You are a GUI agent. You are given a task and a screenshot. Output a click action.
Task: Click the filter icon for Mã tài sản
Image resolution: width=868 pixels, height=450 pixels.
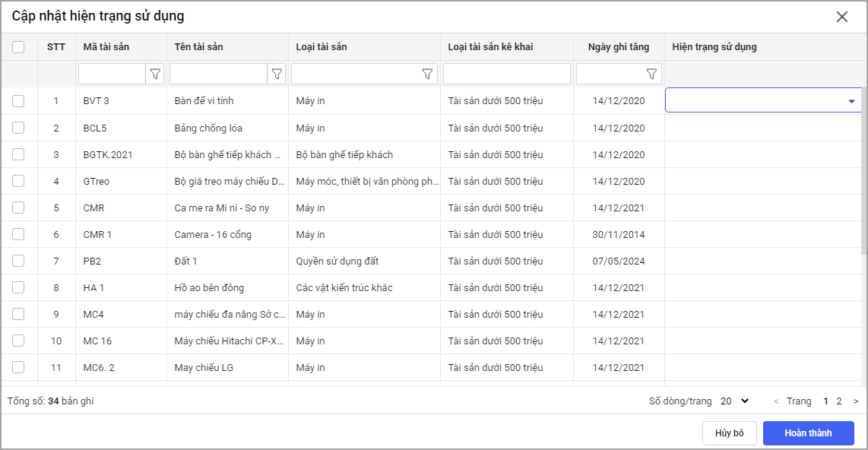[155, 74]
